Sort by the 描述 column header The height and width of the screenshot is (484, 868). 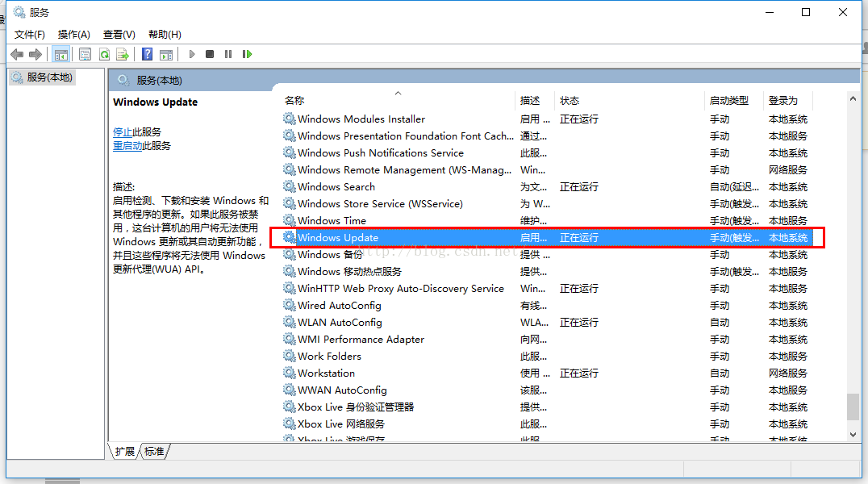[x=535, y=100]
